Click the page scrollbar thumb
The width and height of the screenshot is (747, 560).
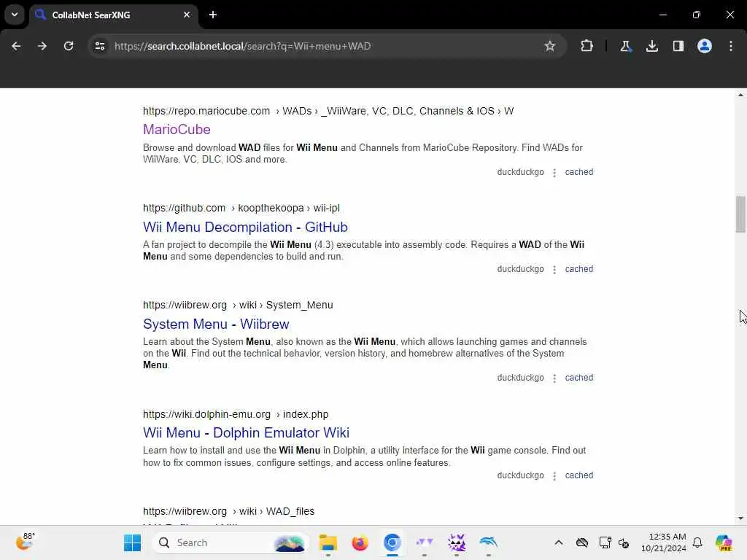(740, 214)
